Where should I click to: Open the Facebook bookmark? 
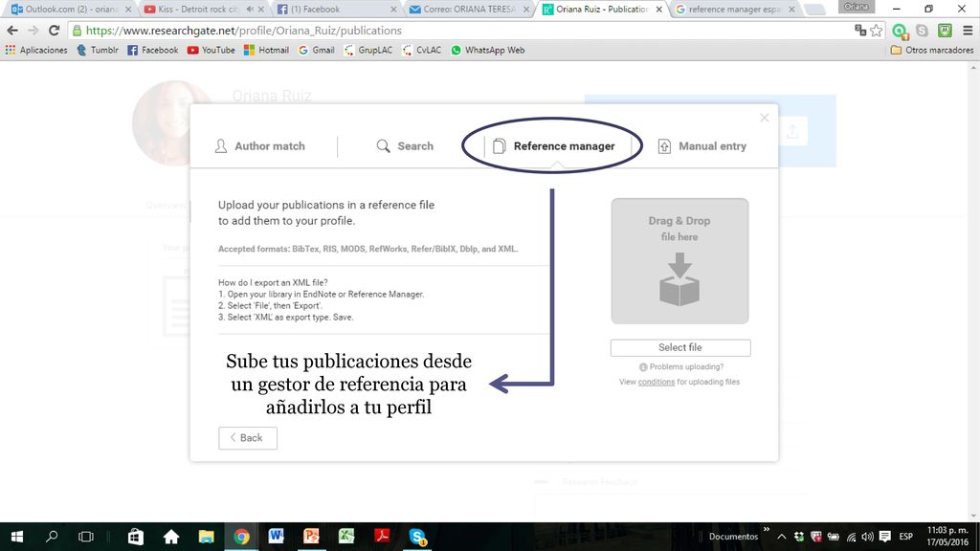pos(153,50)
